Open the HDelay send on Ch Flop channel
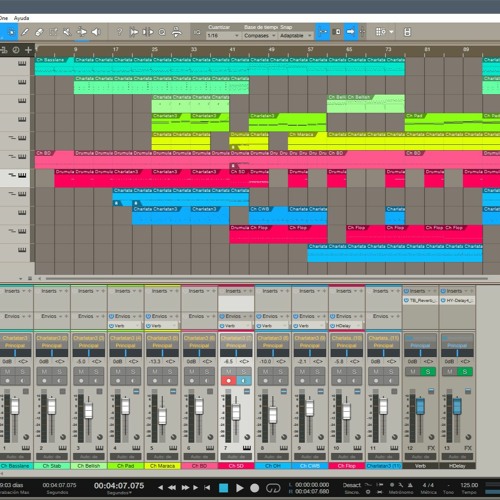500x500 pixels. coord(346,326)
